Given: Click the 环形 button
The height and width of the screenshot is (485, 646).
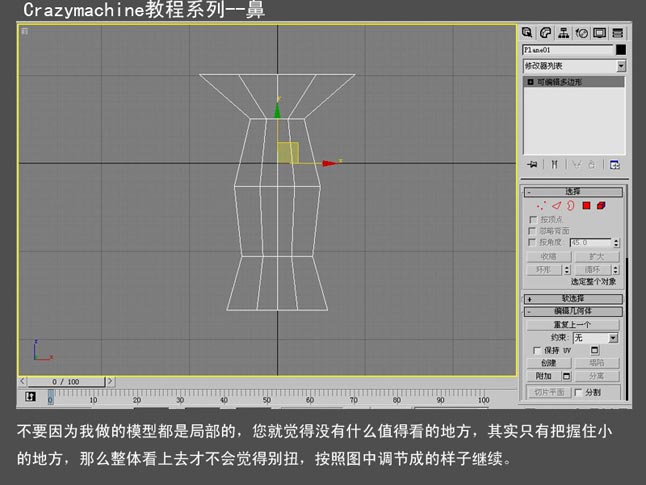Looking at the screenshot, I should 545,270.
